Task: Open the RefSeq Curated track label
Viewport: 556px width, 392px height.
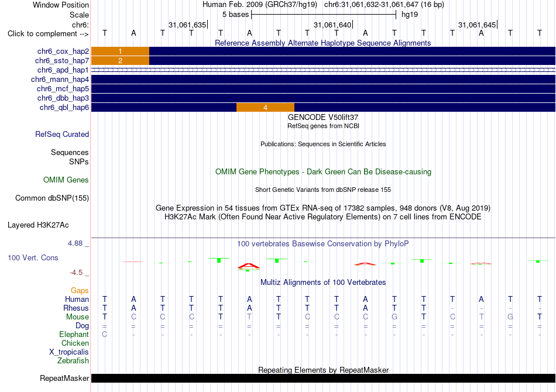Action: (62, 135)
